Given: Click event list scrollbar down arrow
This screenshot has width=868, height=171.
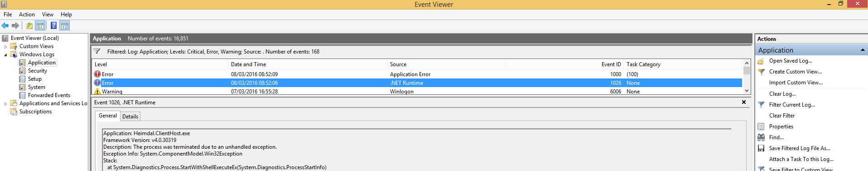Looking at the screenshot, I should pos(747,91).
